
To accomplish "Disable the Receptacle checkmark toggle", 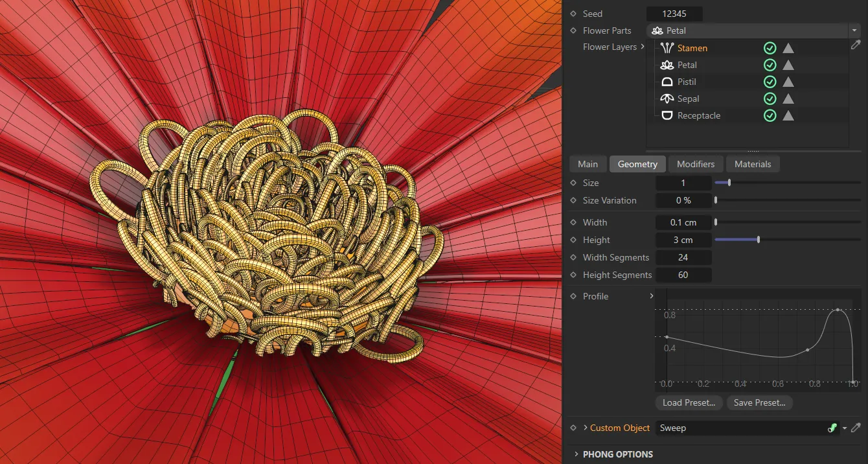I will [770, 115].
